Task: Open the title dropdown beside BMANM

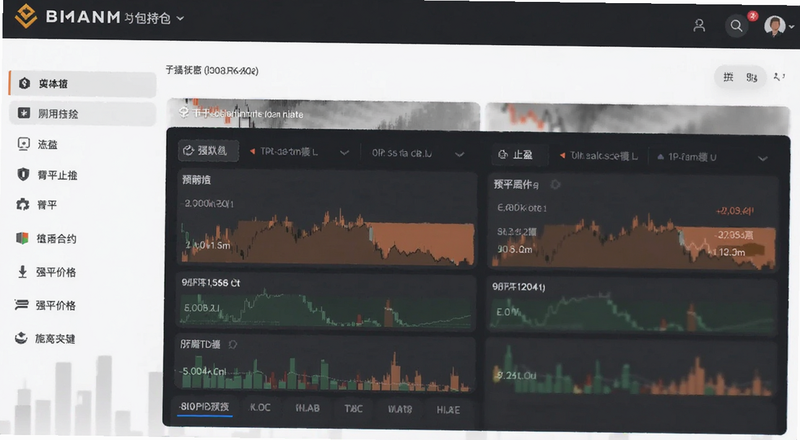Action: [x=180, y=18]
